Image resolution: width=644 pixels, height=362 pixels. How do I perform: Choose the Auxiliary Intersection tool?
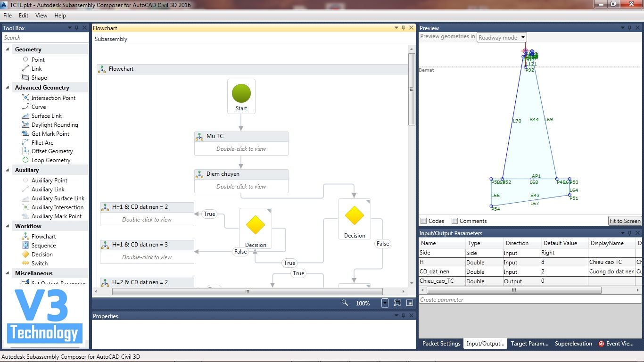coord(57,207)
